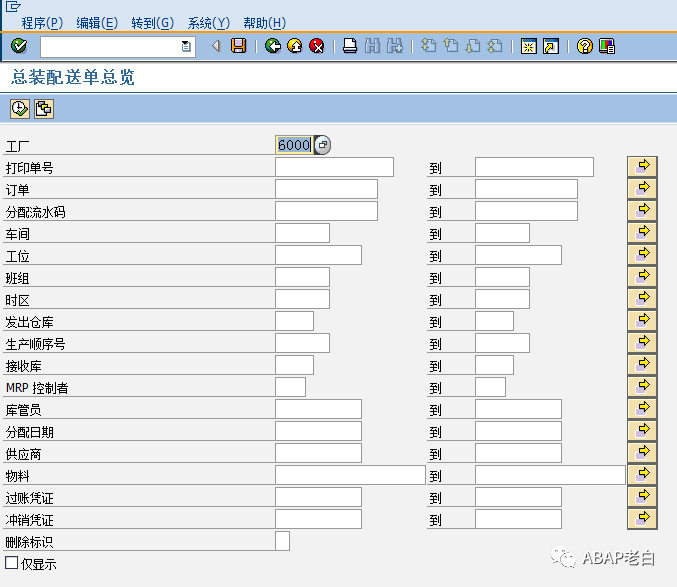This screenshot has height=587, width=677.
Task: Click the Create New Session icon
Action: coord(528,46)
